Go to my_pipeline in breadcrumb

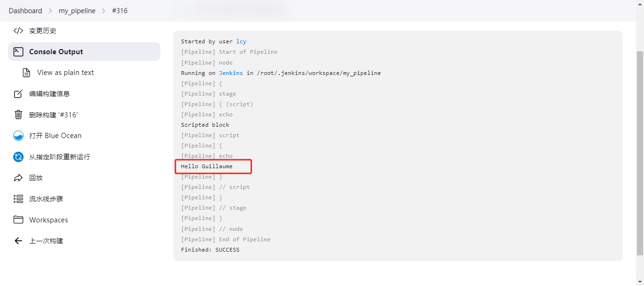click(77, 10)
